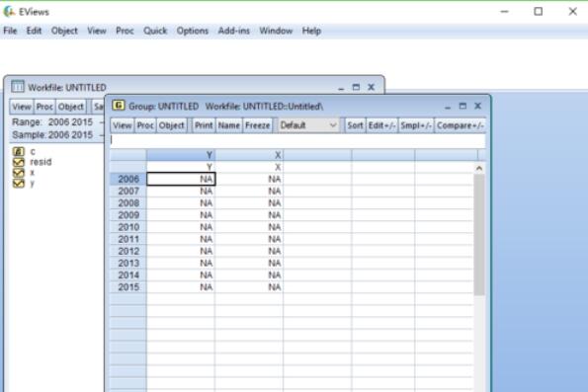Toggle Edit+/- mode in Group window
The width and height of the screenshot is (588, 392).
pos(381,125)
